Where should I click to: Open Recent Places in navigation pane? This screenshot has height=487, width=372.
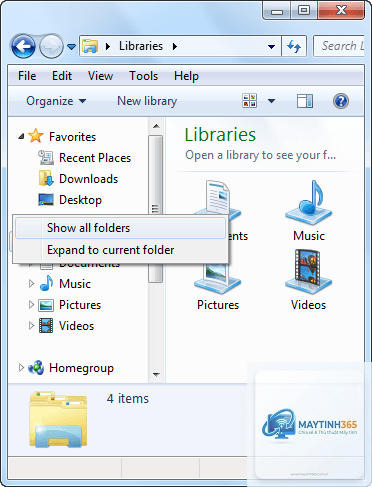95,158
